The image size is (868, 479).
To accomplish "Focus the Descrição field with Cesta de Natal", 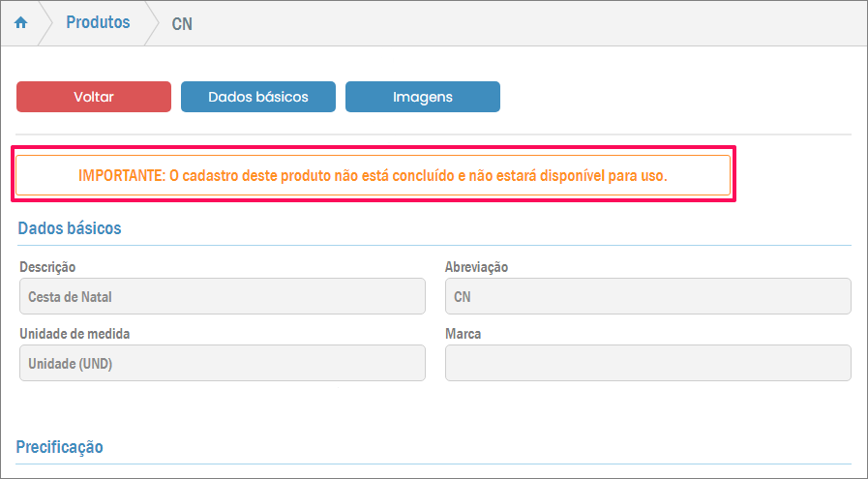I will 222,297.
